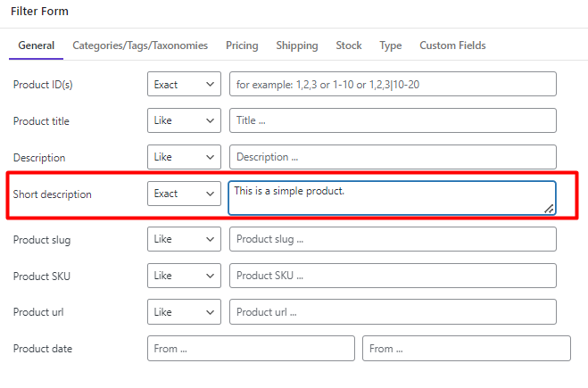This screenshot has width=588, height=388.
Task: Click the Short description text area
Action: point(392,198)
